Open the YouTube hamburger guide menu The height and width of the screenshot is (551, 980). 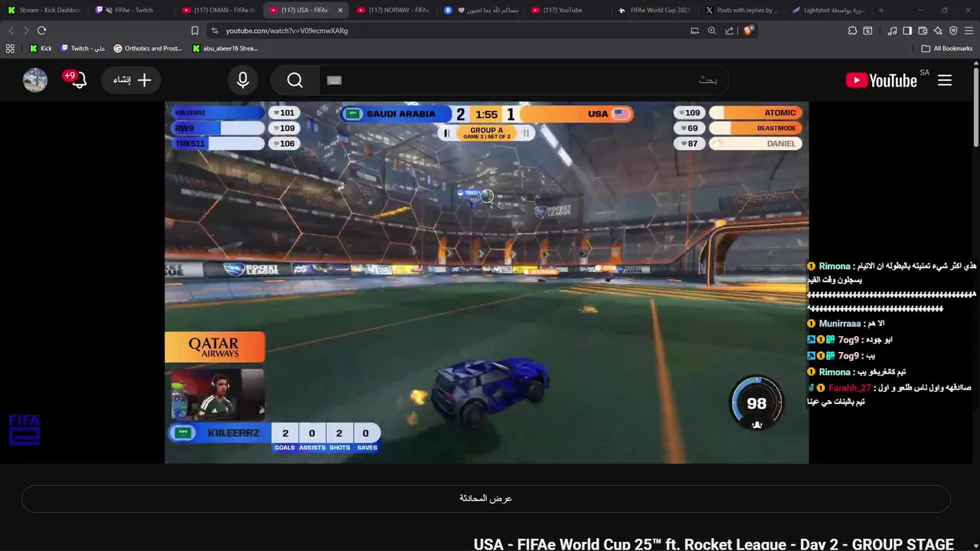coord(945,80)
